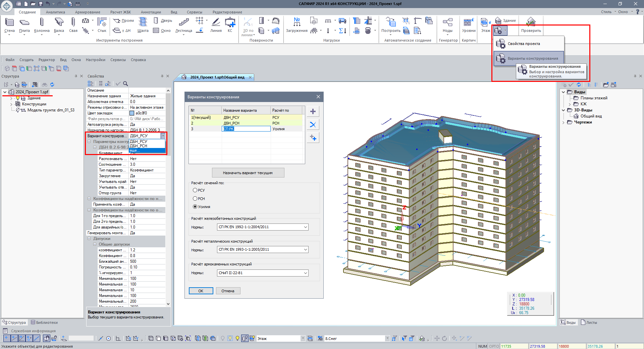The width and height of the screenshot is (644, 349).
Task: Open metal structures norms dropdown
Action: click(263, 250)
